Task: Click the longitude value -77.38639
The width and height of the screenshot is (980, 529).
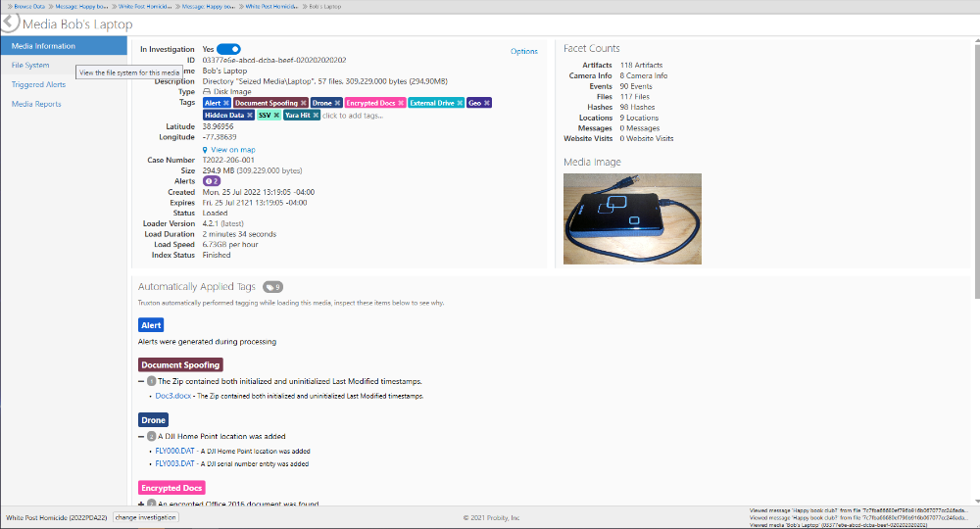Action: (220, 137)
